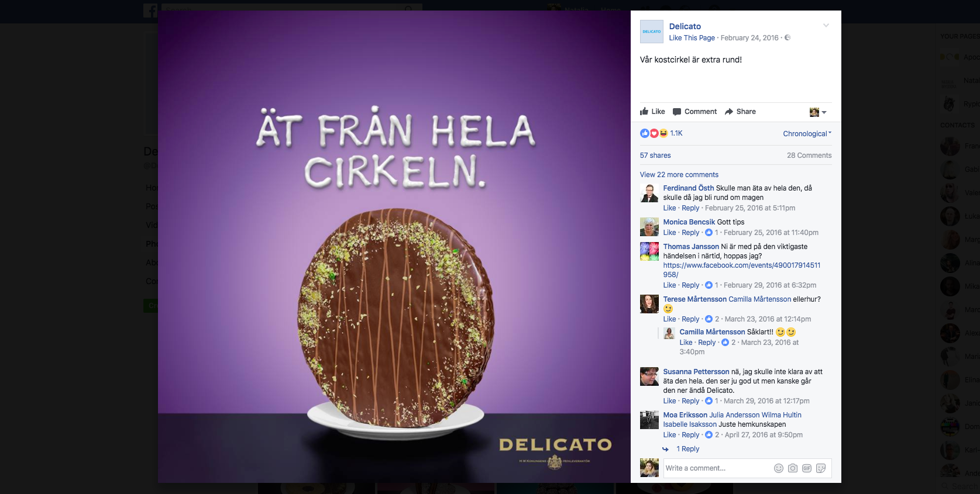Screen dimensions: 980x494
Task: Click the Share arrow icon
Action: 729,112
